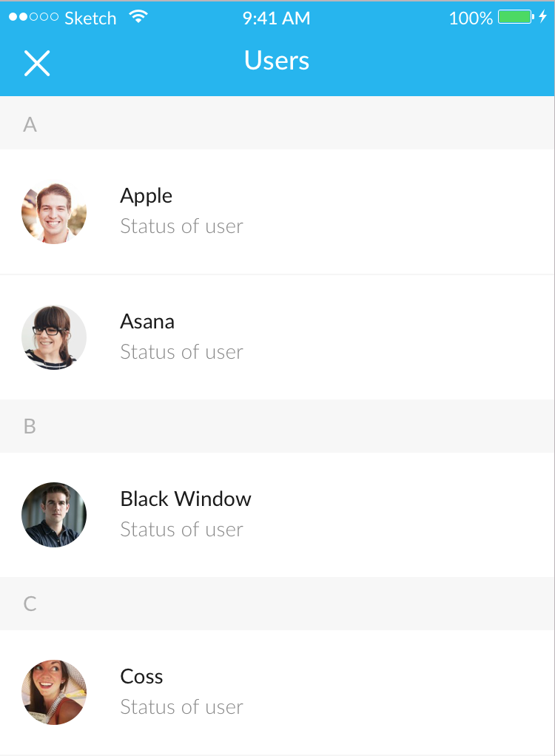This screenshot has height=756, width=555.
Task: Tap Apple's profile avatar
Action: coord(54,212)
